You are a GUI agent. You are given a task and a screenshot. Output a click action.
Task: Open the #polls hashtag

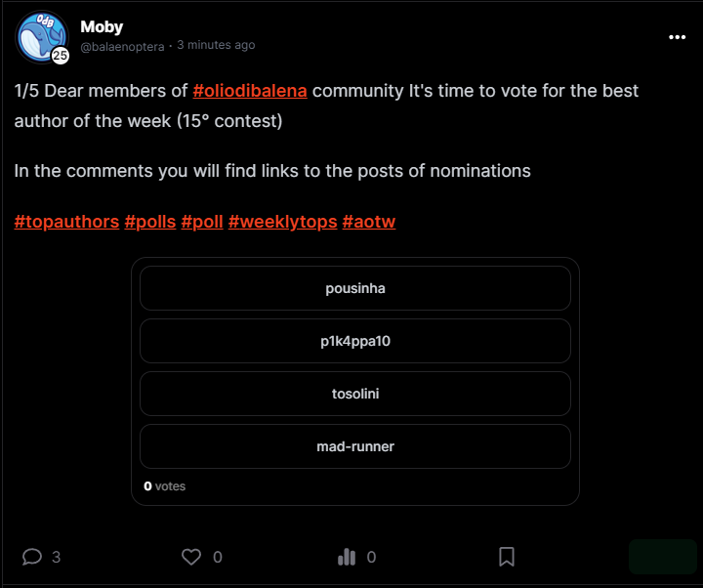150,222
